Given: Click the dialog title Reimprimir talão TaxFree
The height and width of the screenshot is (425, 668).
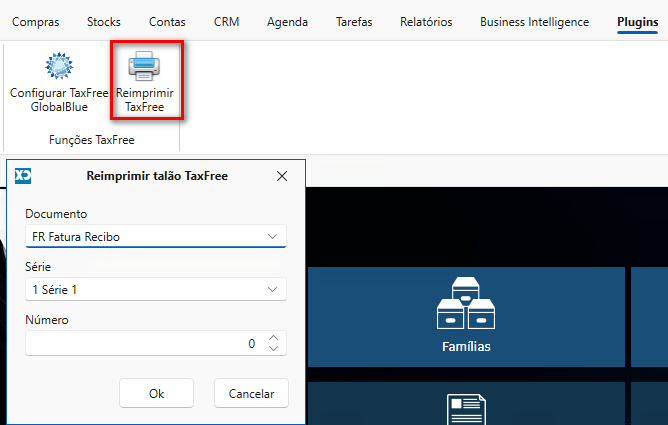Looking at the screenshot, I should 157,176.
